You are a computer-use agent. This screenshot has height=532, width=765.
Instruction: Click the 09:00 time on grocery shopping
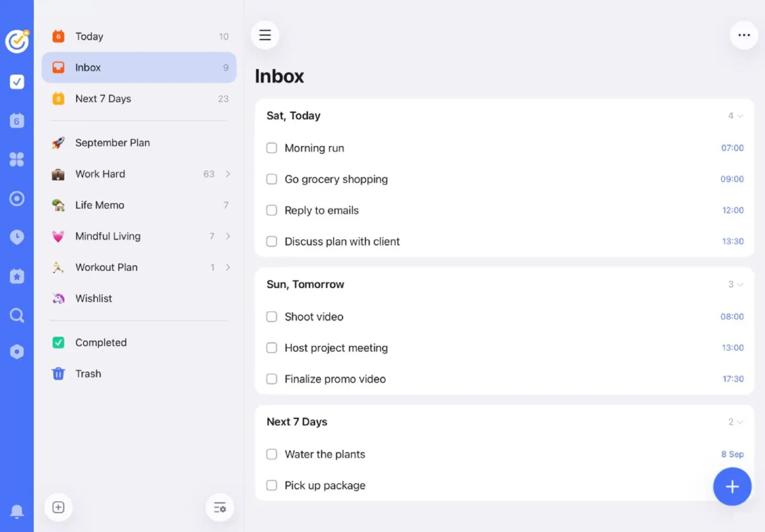(732, 179)
